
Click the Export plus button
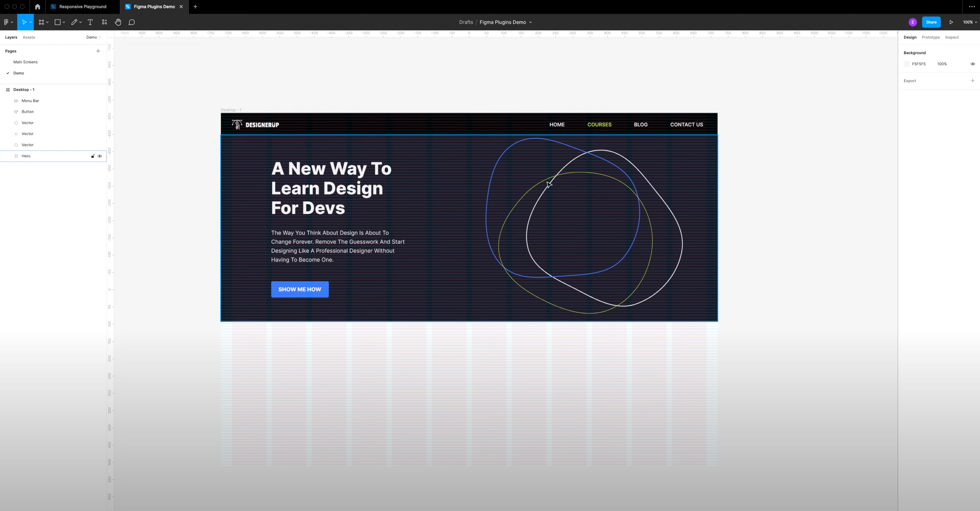pyautogui.click(x=972, y=80)
